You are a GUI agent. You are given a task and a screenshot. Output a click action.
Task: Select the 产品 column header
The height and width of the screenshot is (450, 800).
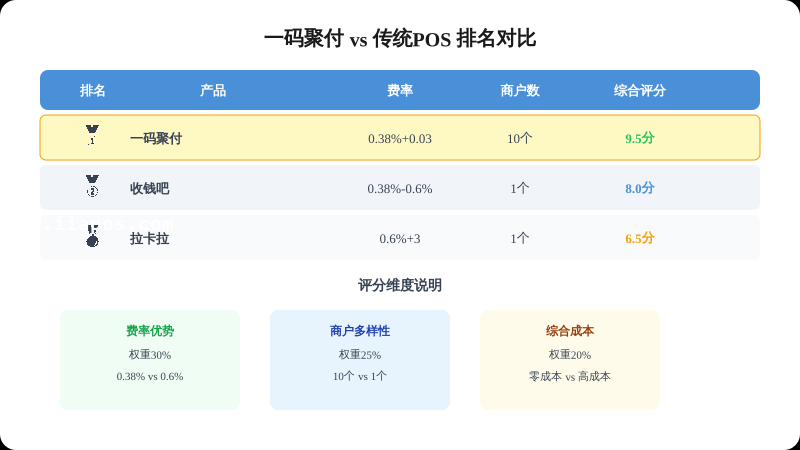tap(213, 90)
